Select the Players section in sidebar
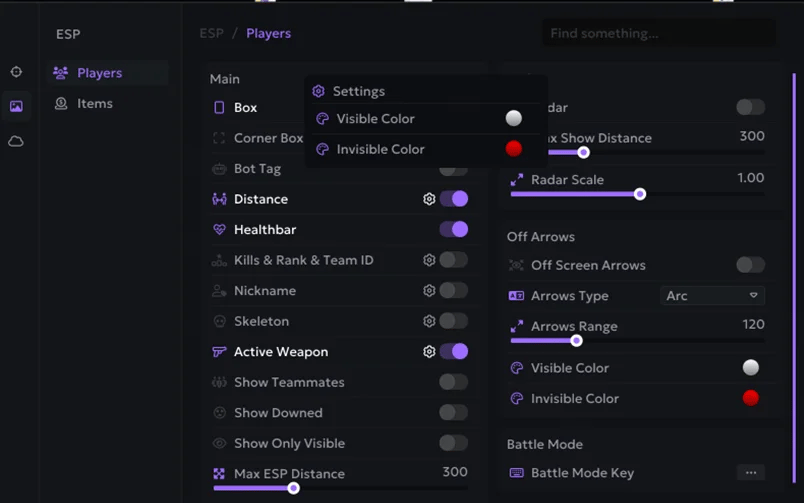This screenshot has height=503, width=804. point(99,73)
